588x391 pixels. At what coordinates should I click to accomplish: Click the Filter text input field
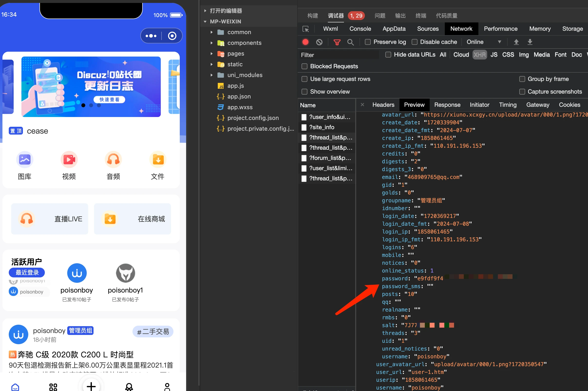point(339,55)
